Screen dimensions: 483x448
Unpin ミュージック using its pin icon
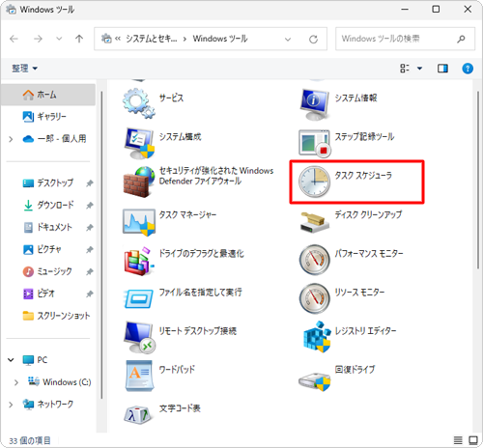pos(90,272)
